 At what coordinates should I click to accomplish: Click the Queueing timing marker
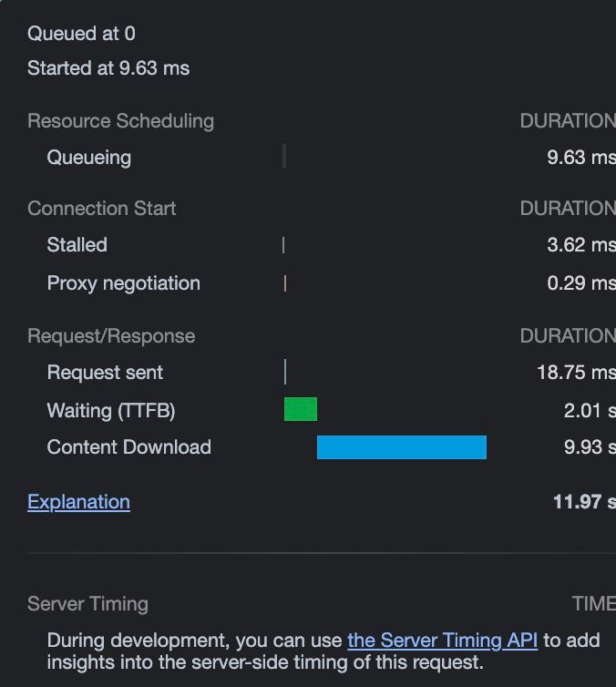284,156
